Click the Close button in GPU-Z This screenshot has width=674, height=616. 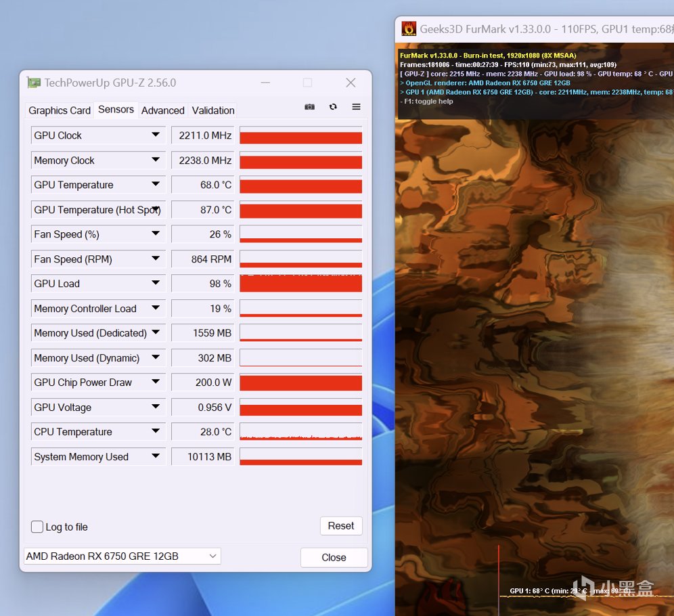click(334, 558)
